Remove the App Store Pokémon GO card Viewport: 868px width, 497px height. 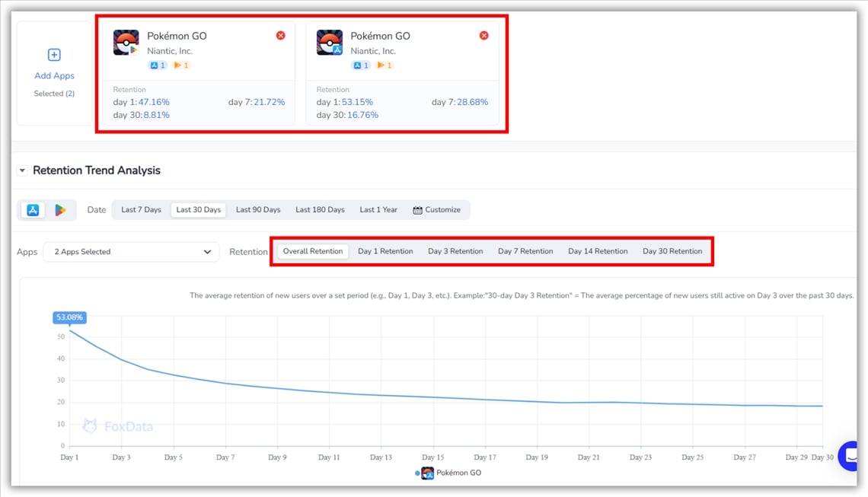click(483, 36)
